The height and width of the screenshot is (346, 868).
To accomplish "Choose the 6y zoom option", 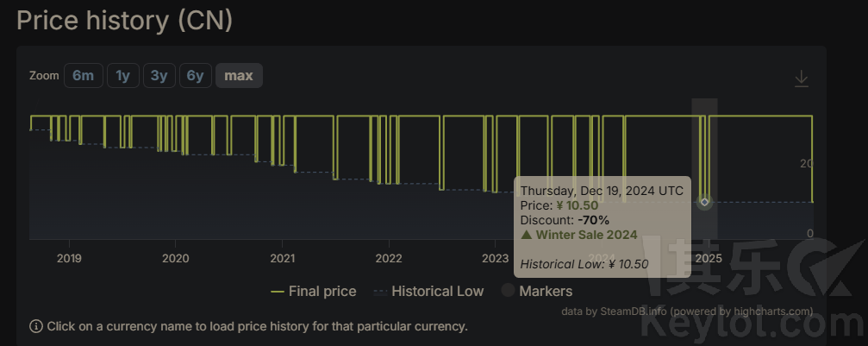I will (x=195, y=76).
